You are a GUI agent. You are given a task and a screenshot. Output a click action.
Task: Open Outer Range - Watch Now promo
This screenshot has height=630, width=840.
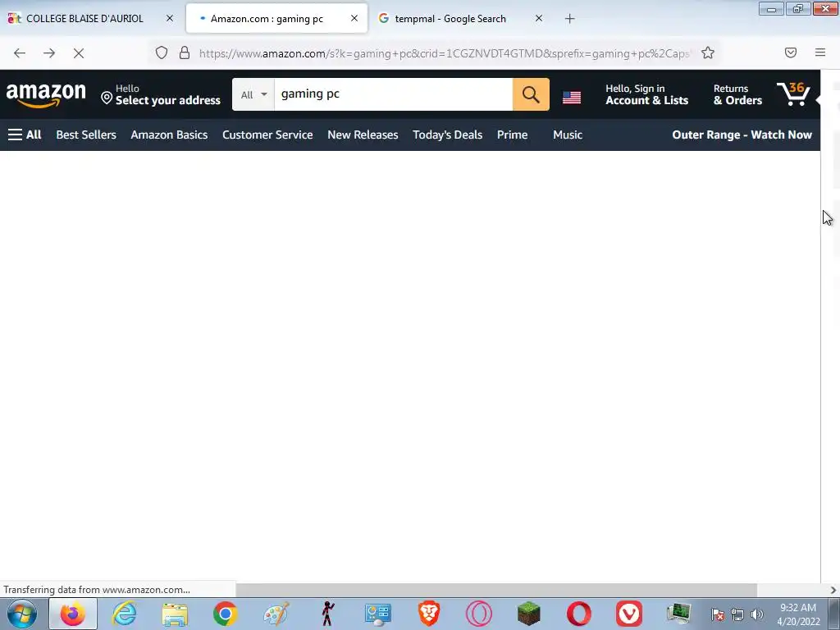pyautogui.click(x=742, y=135)
